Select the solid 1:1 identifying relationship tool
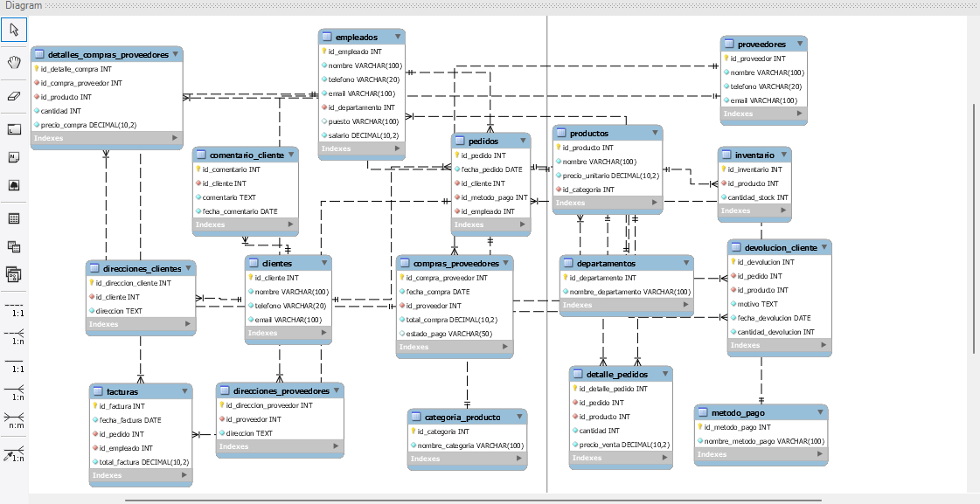The width and height of the screenshot is (980, 504). tap(14, 365)
